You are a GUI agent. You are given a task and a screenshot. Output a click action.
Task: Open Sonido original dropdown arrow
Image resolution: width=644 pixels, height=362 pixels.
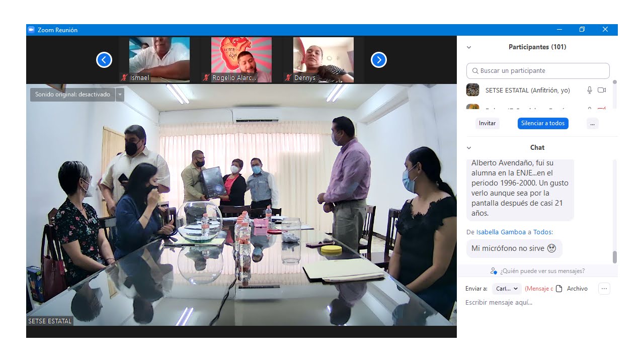point(120,95)
